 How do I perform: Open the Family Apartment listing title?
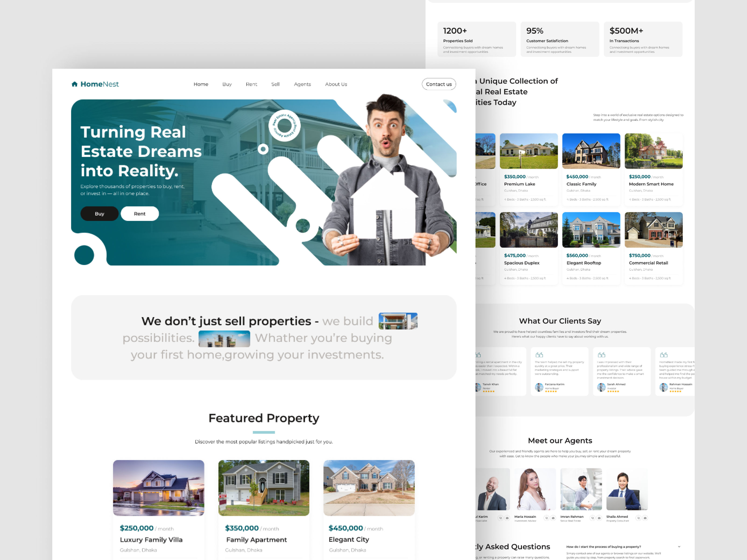click(x=256, y=540)
